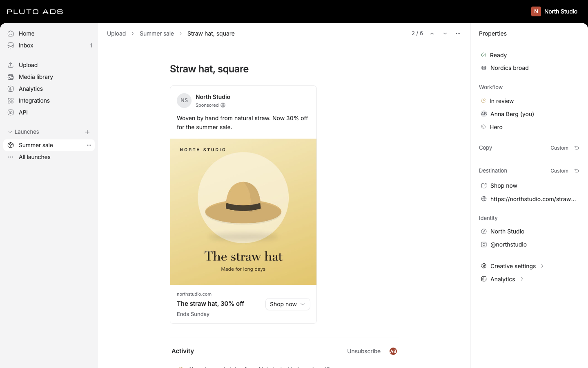The height and width of the screenshot is (368, 588).
Task: Click the northstudio.com display link text
Action: [x=194, y=294]
